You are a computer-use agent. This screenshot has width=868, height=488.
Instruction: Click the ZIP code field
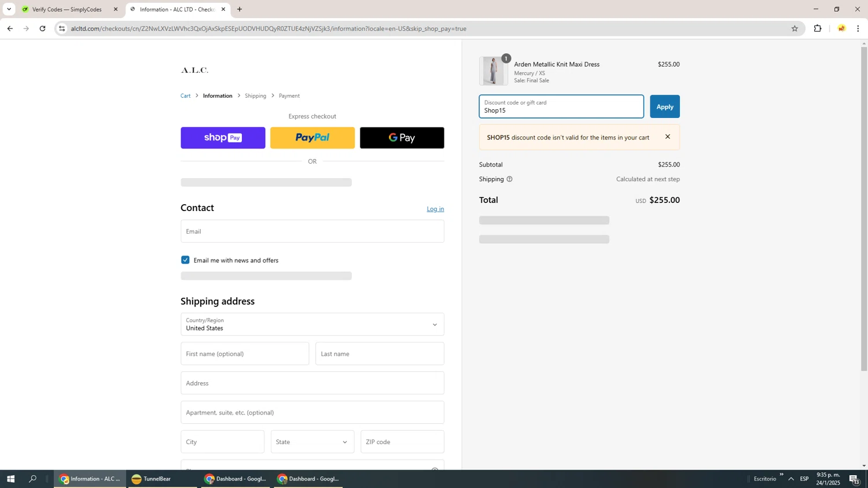tap(402, 442)
